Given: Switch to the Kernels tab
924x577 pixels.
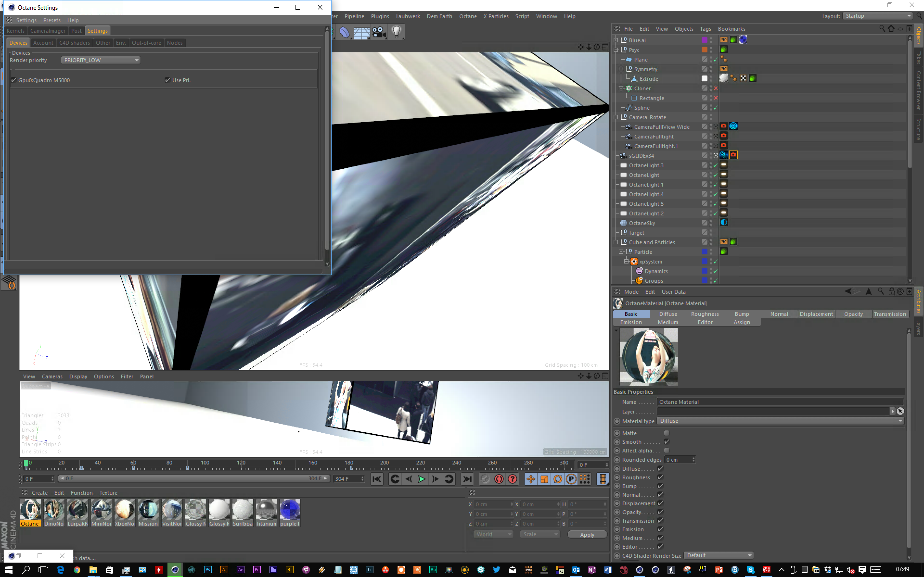Looking at the screenshot, I should (x=16, y=31).
